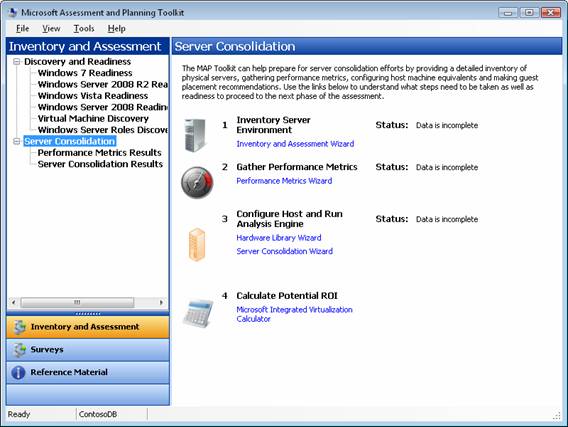Open the Help menu
The height and width of the screenshot is (427, 568).
116,28
